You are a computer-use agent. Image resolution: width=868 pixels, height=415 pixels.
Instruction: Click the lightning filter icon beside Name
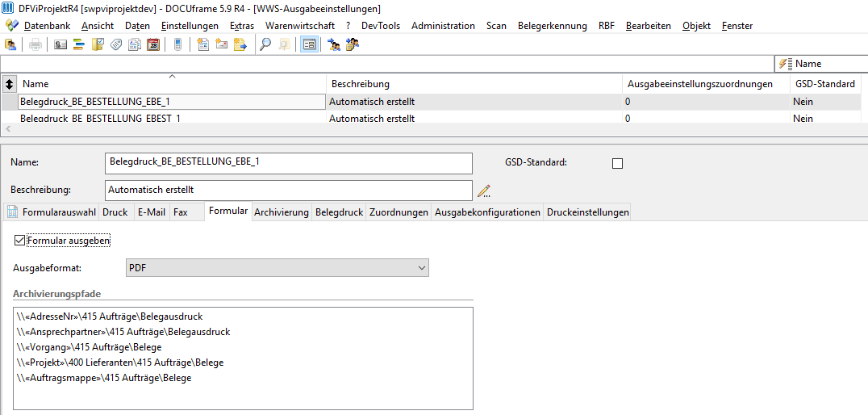coord(785,64)
